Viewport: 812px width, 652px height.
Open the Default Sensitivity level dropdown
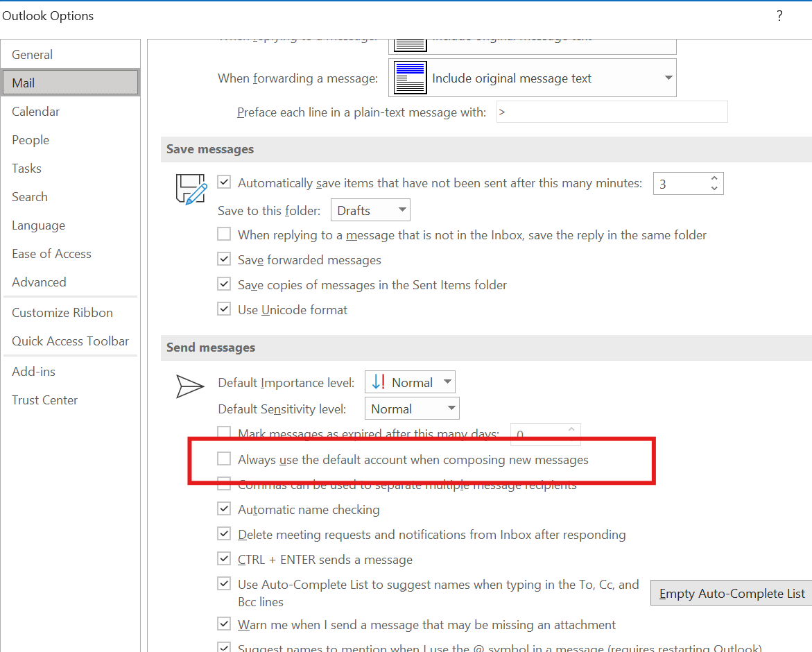412,408
